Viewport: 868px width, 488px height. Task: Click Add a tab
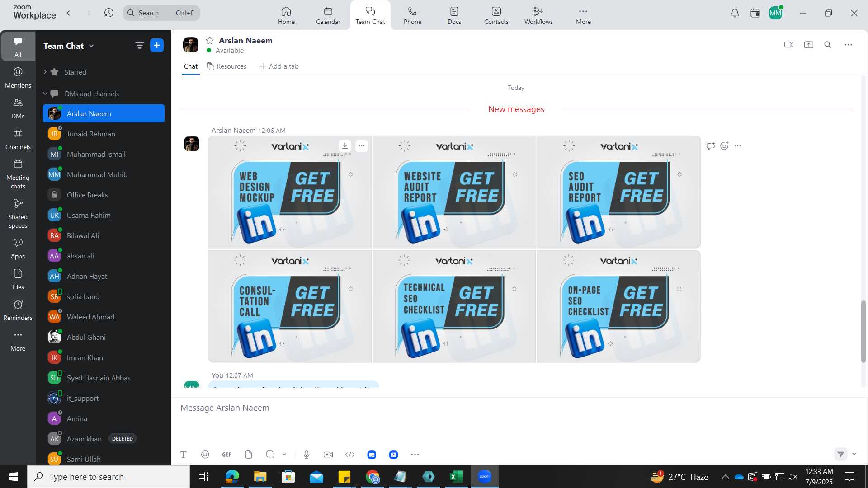[279, 66]
